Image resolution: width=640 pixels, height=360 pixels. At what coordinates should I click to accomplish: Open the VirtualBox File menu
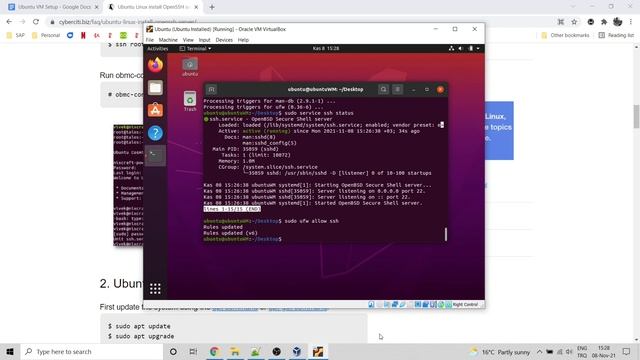point(150,40)
